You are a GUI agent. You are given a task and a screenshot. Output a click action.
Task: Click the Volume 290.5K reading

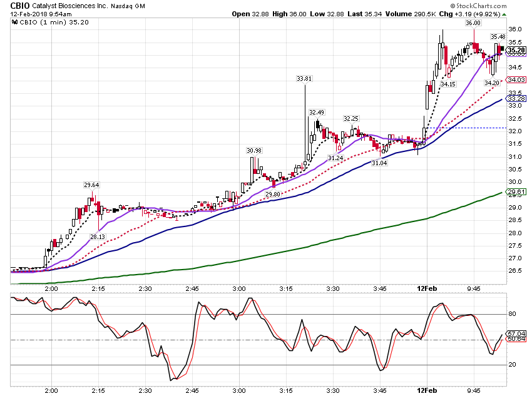(411, 14)
